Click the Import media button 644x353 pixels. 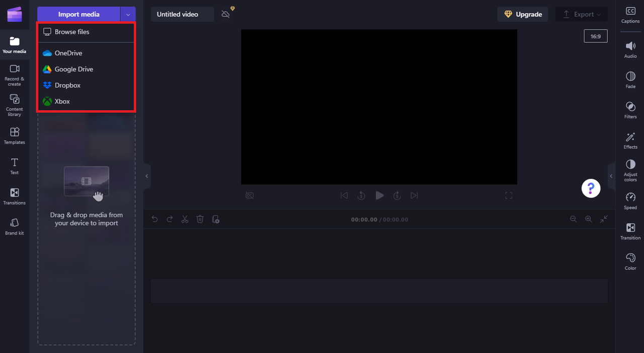point(79,14)
